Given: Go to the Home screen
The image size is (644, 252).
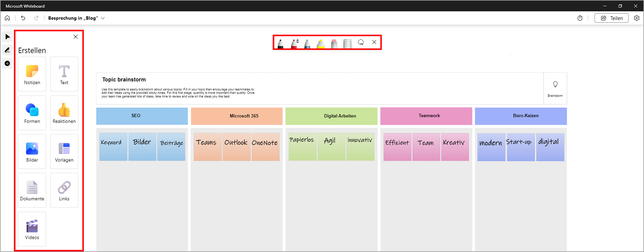Looking at the screenshot, I should (7, 18).
